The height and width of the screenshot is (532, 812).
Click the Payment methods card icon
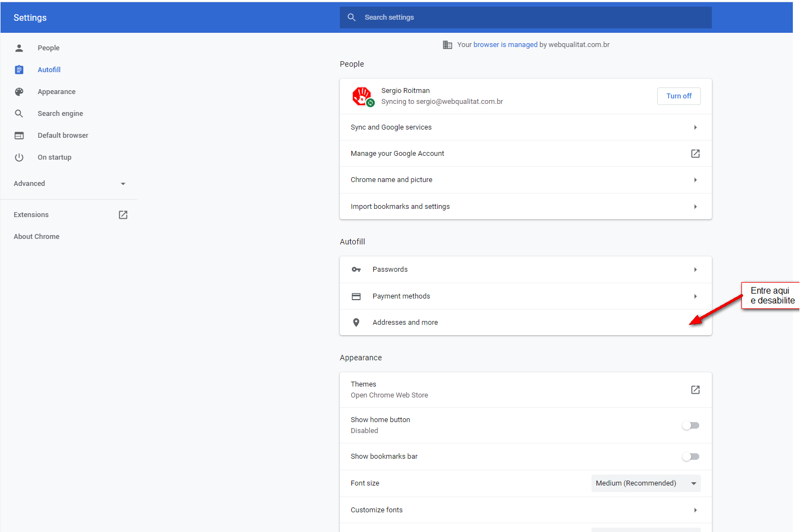(356, 296)
